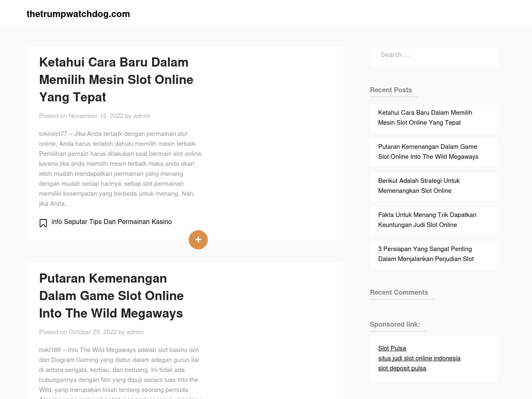Click the bookmark icon beside the category
The image size is (532, 399).
43,223
